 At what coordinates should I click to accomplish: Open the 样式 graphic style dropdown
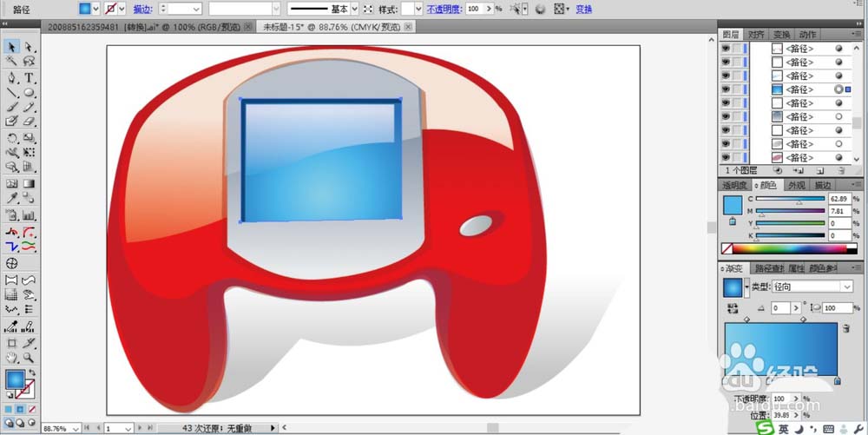(x=418, y=9)
